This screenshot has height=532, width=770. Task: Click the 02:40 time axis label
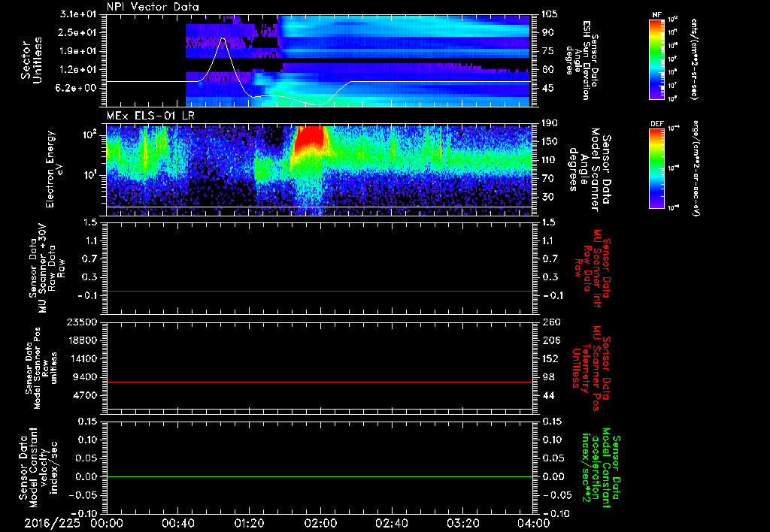tap(391, 523)
